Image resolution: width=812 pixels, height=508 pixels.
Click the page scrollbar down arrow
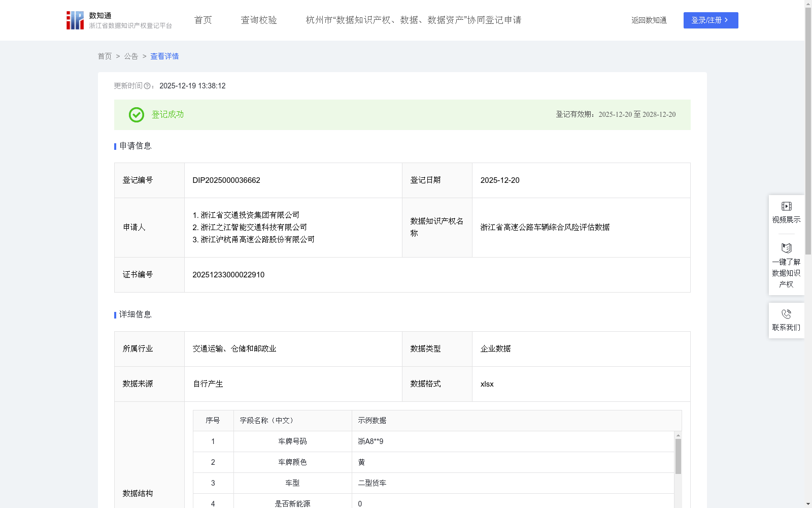(x=808, y=504)
